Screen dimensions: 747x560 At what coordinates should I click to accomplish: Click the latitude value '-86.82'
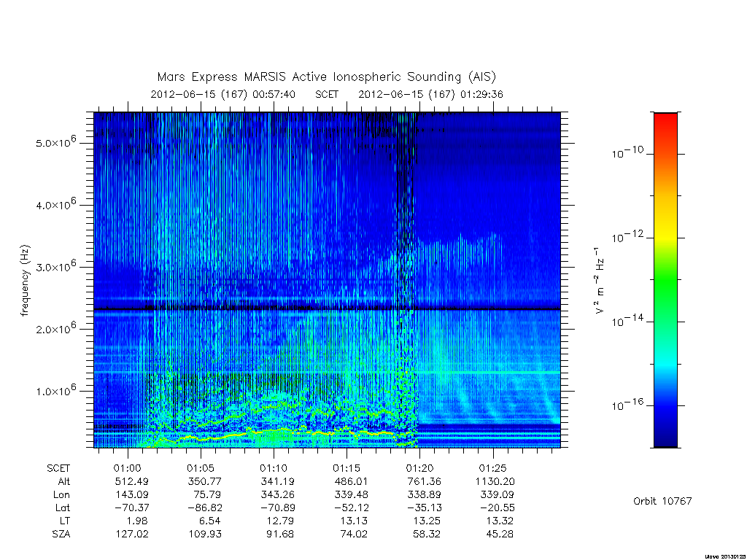click(x=205, y=507)
